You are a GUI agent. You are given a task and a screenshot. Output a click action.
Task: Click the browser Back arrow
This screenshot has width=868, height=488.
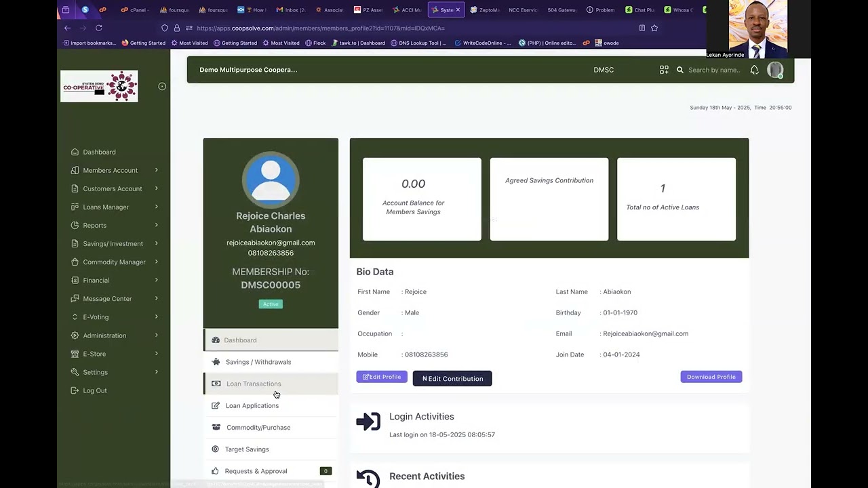(x=67, y=28)
